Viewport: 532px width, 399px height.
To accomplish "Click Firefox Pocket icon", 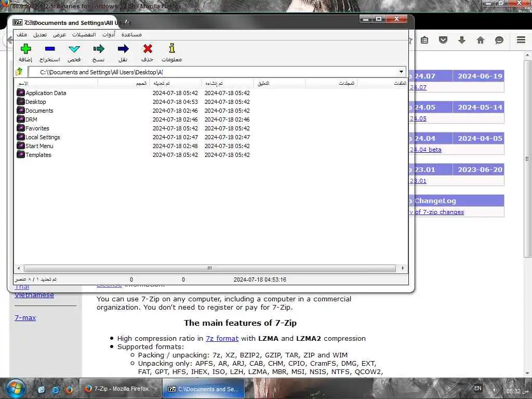I will coord(443,40).
